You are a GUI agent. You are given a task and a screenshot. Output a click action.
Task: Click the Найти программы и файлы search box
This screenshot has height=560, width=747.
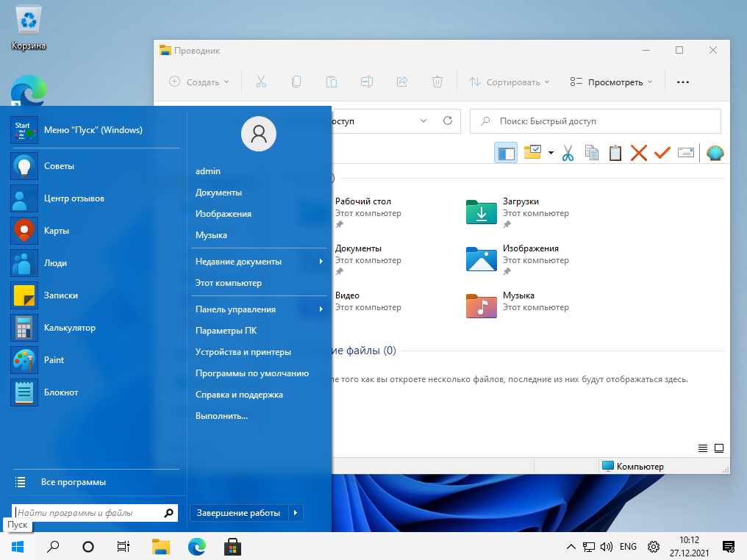click(x=87, y=513)
